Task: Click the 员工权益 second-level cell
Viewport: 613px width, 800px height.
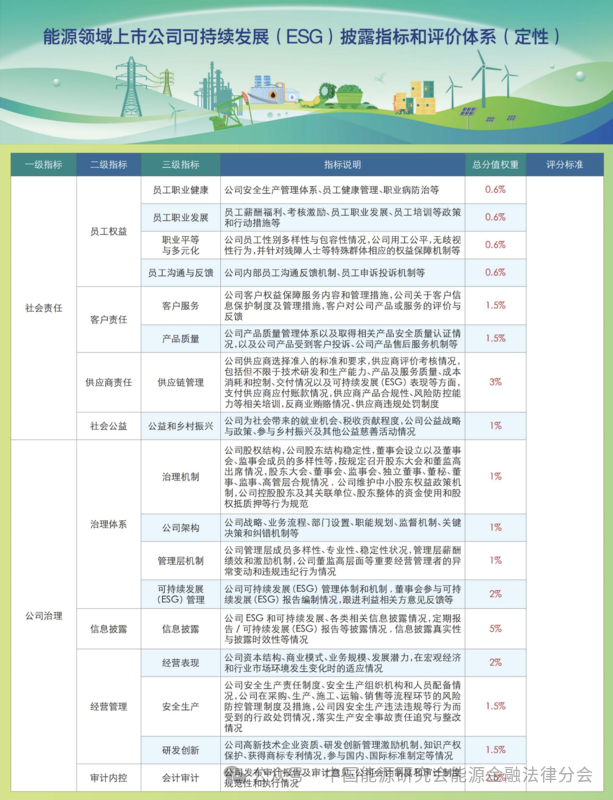Action: pyautogui.click(x=109, y=231)
